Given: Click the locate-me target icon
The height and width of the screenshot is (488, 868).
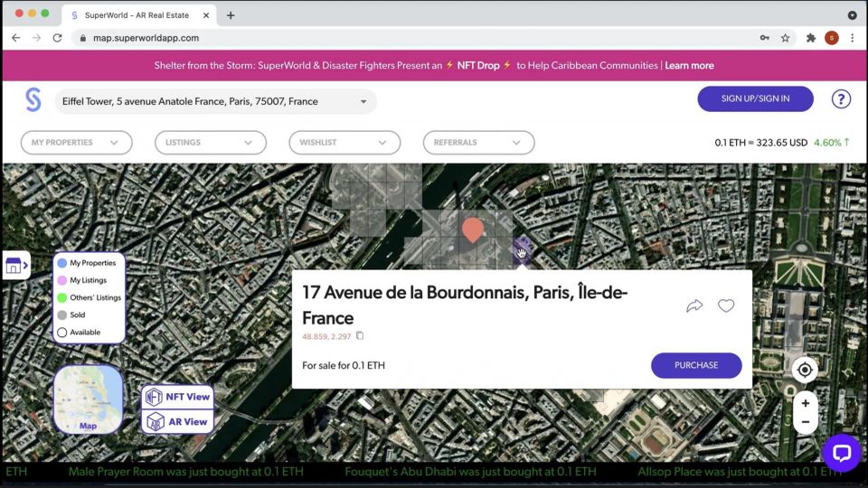Looking at the screenshot, I should pyautogui.click(x=805, y=370).
